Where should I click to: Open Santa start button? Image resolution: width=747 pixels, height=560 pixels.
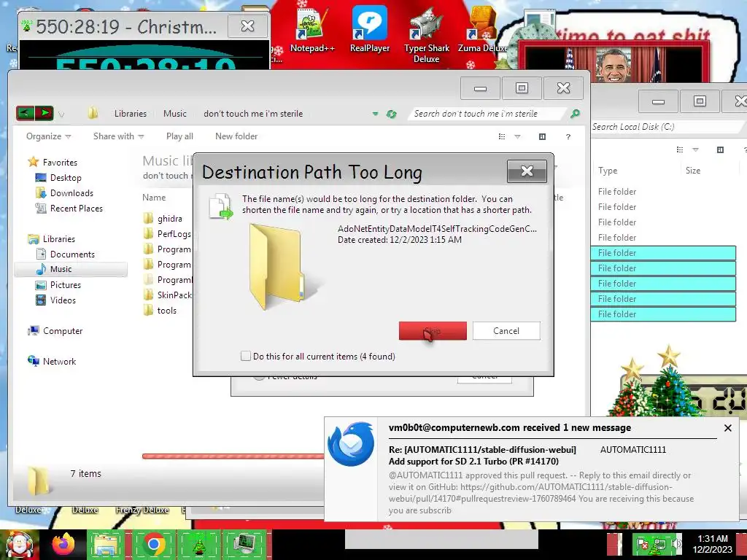(19, 545)
